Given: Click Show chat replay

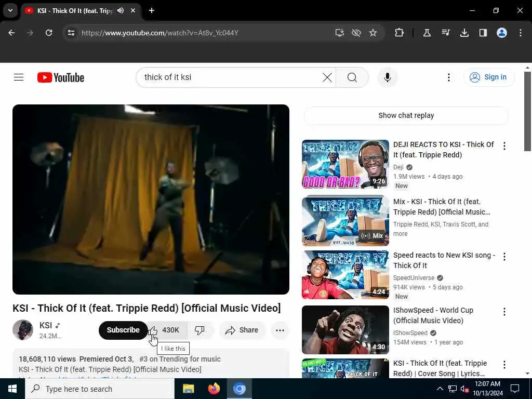Looking at the screenshot, I should pos(406,115).
